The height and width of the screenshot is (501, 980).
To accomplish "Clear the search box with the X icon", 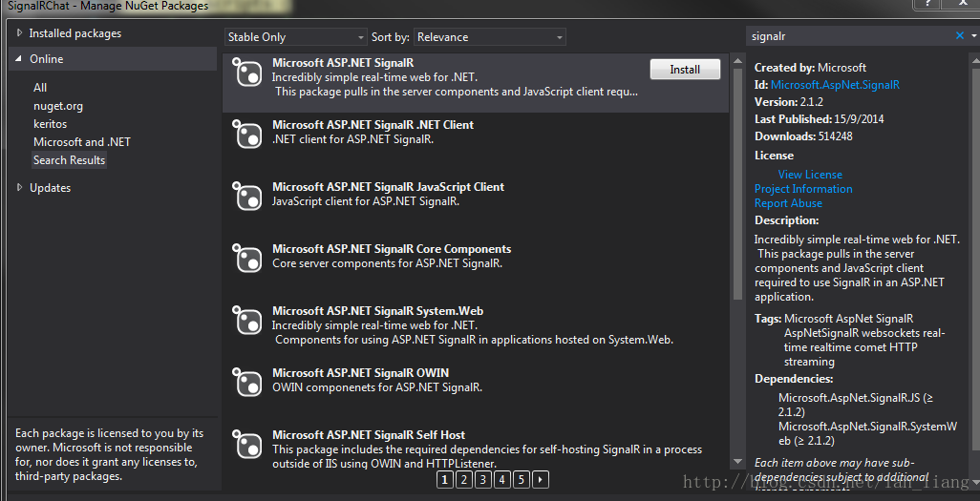I will (x=959, y=36).
